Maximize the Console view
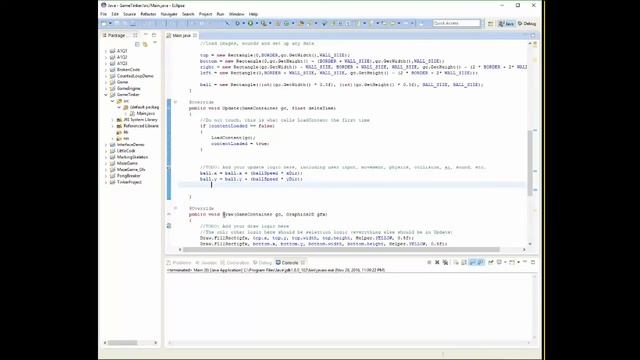Image resolution: width=640 pixels, height=360 pixels. click(533, 262)
